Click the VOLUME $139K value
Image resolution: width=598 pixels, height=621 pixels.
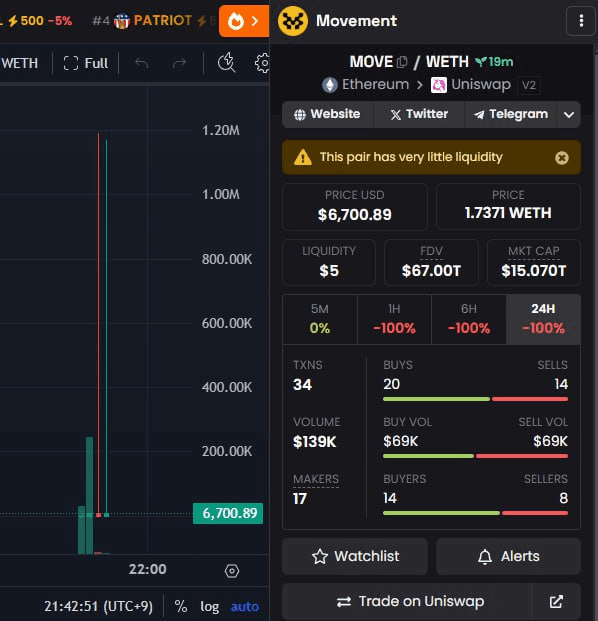[314, 442]
